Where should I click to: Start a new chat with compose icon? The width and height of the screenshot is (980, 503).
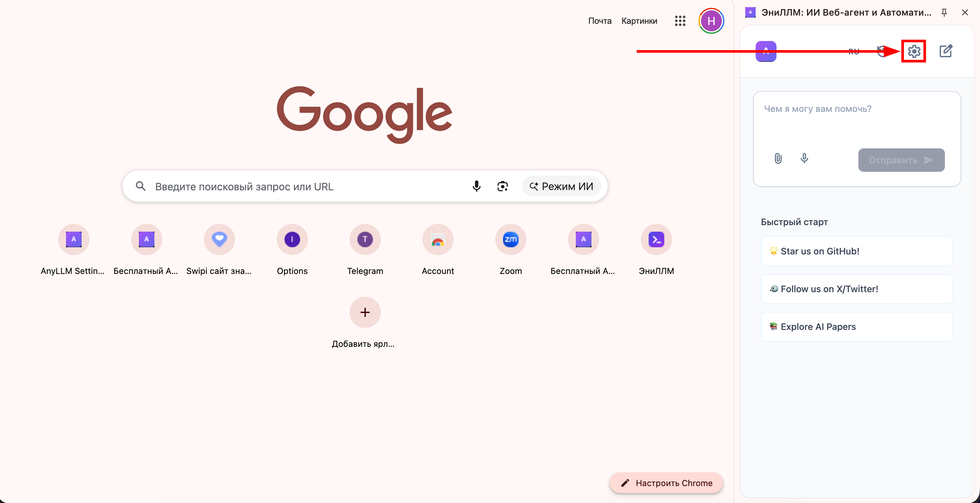[x=946, y=51]
